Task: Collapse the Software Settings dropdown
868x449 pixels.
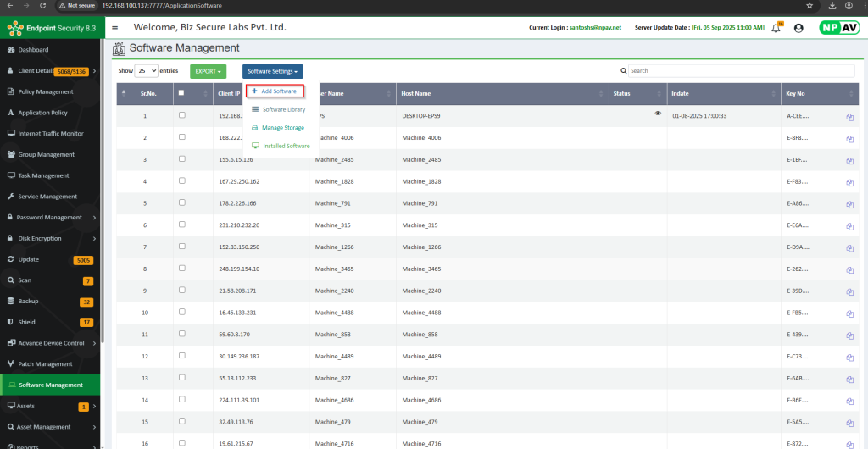Action: pos(272,71)
